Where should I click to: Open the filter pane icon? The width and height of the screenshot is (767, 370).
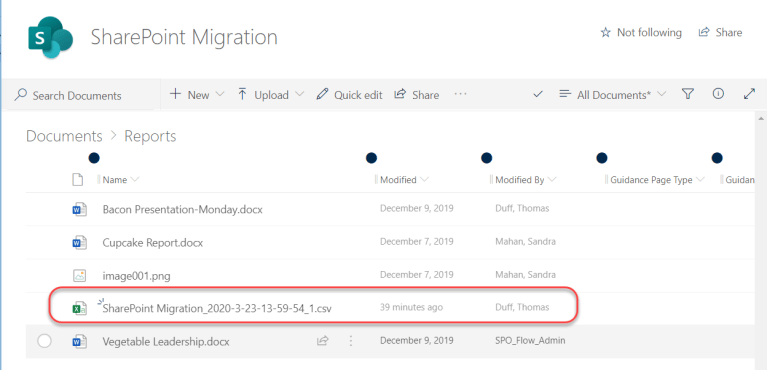click(688, 94)
